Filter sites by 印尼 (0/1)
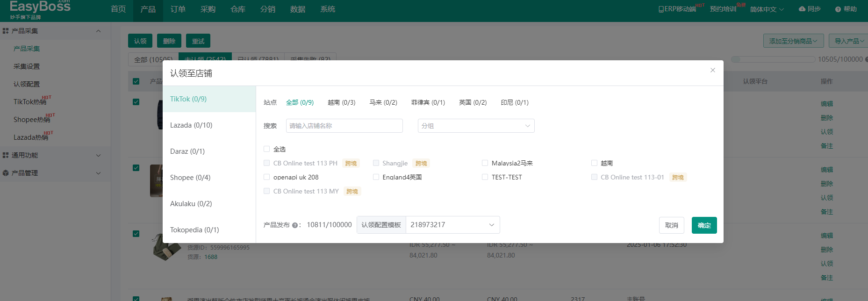 pyautogui.click(x=515, y=102)
